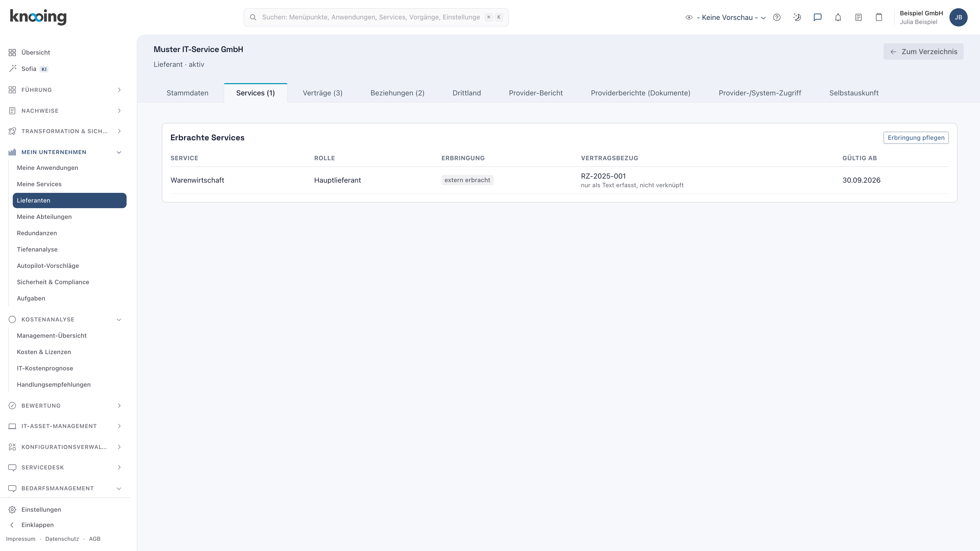Select the Drittland tab
The height and width of the screenshot is (551, 980).
[467, 93]
